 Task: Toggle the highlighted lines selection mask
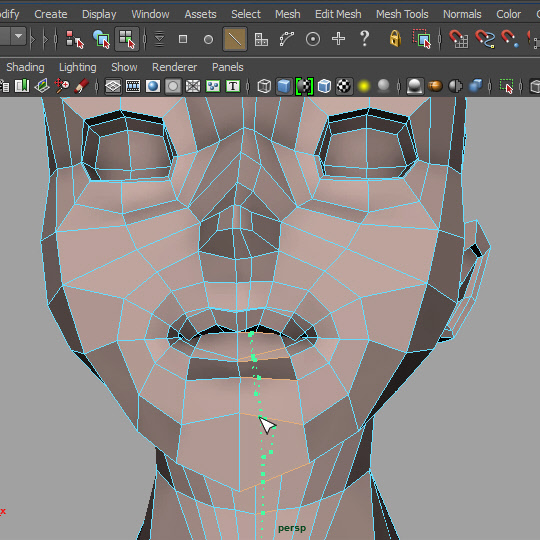click(x=235, y=39)
